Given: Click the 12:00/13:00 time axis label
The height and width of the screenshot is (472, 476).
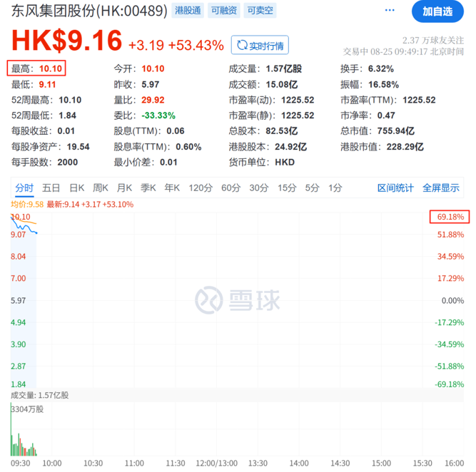Looking at the screenshot, I should (216, 463).
